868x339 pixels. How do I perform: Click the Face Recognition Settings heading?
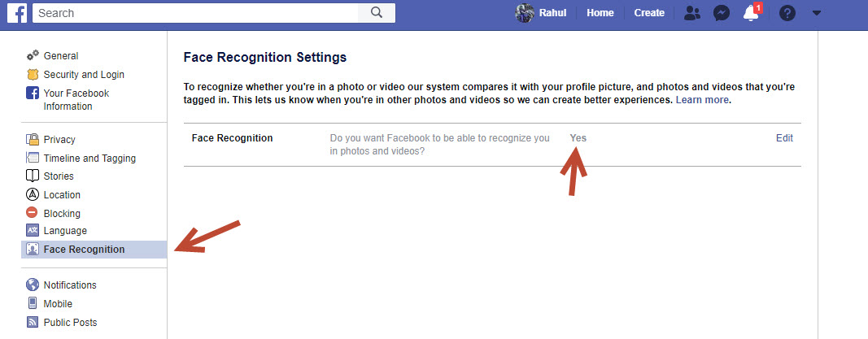[264, 57]
